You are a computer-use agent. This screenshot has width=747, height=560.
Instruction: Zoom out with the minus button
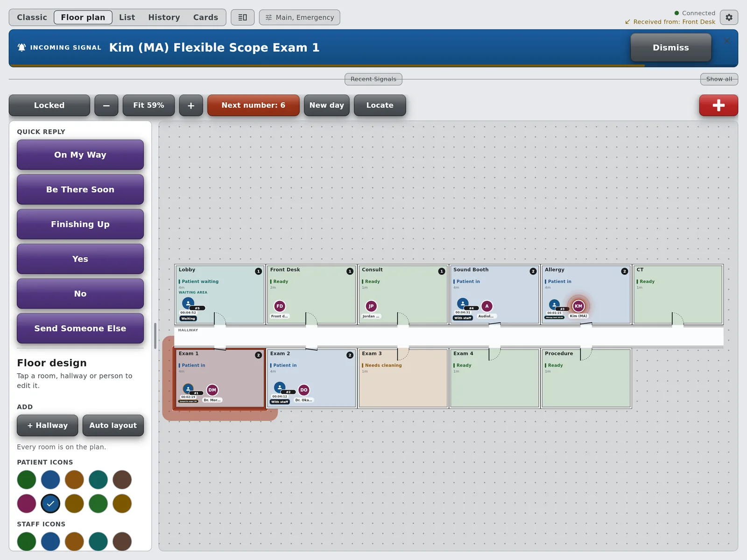tap(106, 105)
